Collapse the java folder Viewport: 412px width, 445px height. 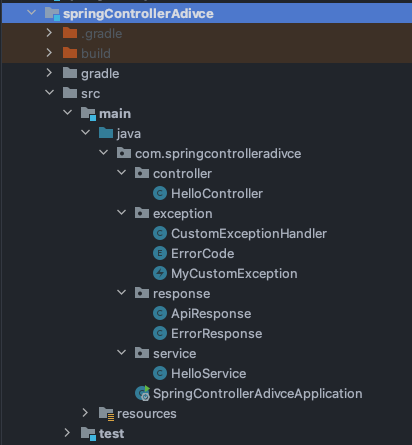(86, 132)
